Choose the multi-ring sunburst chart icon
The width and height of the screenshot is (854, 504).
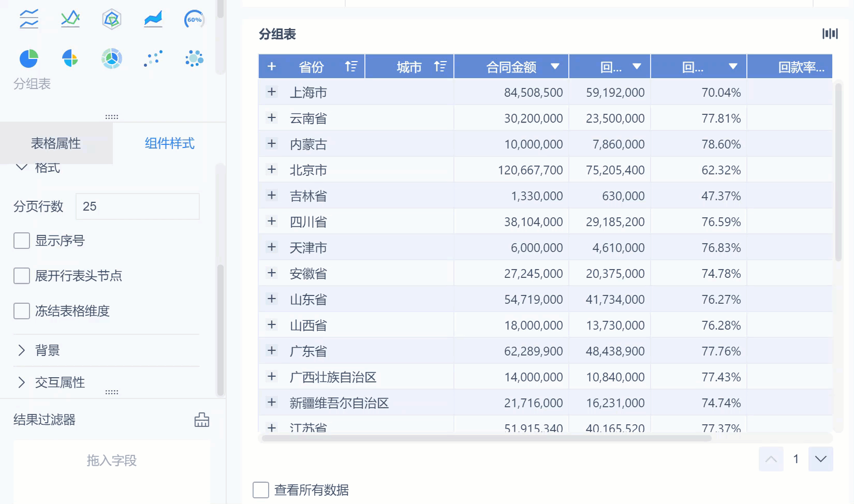coord(112,58)
